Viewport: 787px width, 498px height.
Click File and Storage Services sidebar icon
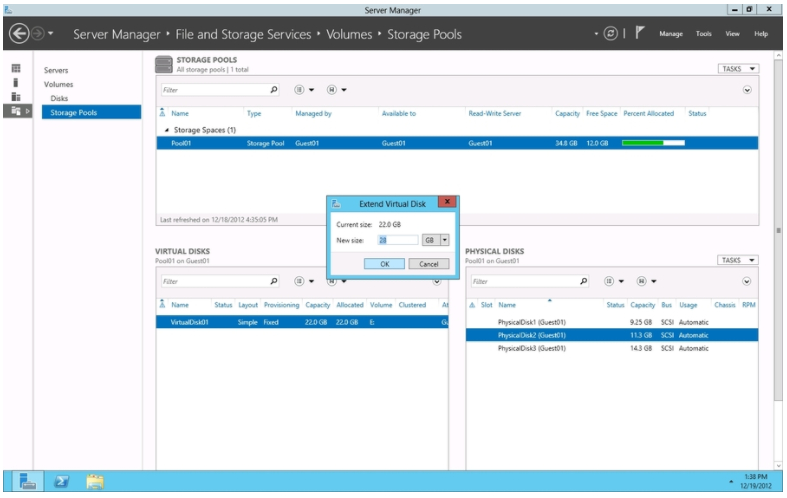click(x=16, y=111)
